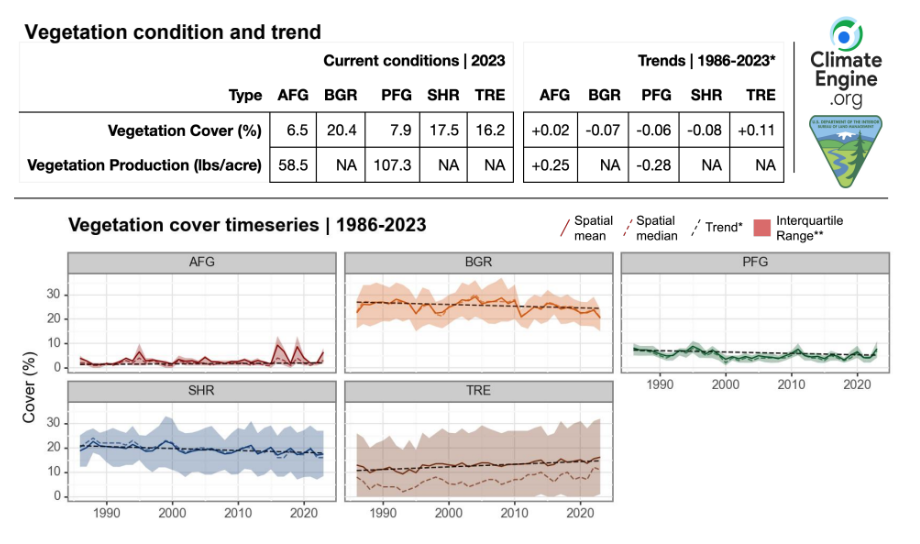Select the AFG chart panel header

point(203,264)
